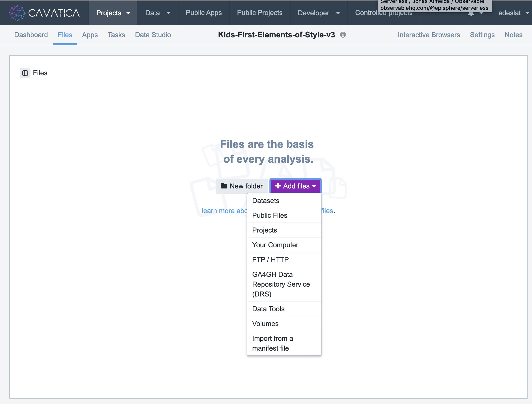Screen dimensions: 532x404
Task: Select Import from a manifest file
Action: (272, 343)
